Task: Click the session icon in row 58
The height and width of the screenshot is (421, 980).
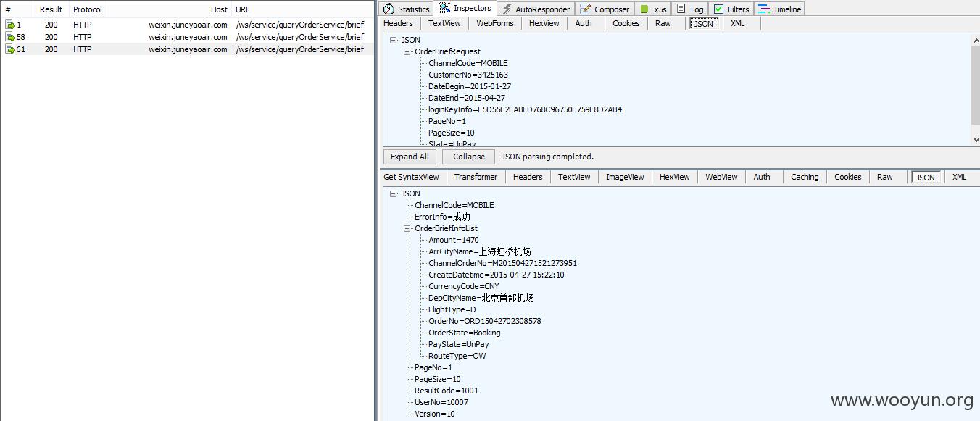Action: click(x=10, y=37)
